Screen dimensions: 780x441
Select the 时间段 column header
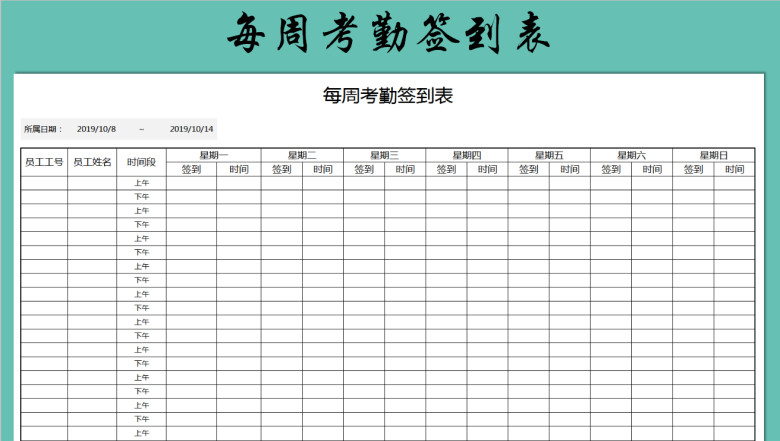coord(141,162)
